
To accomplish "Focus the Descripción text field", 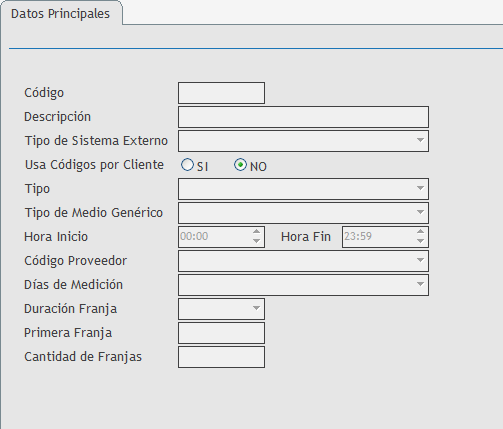I will (x=303, y=117).
